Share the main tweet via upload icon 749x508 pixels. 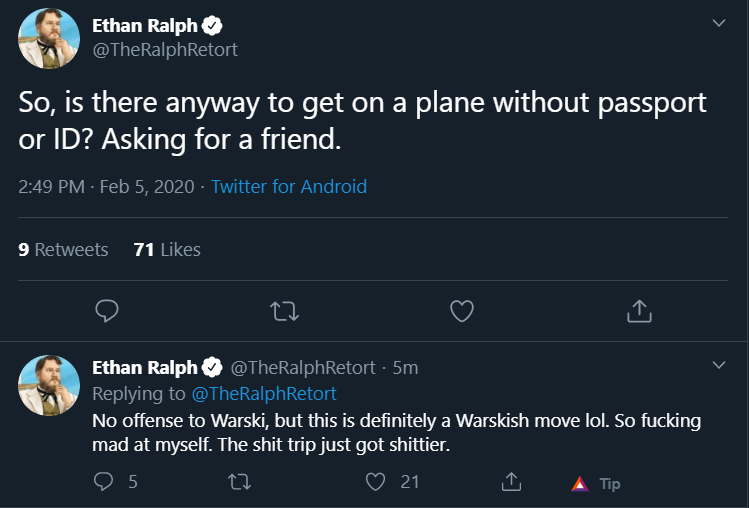coord(639,311)
